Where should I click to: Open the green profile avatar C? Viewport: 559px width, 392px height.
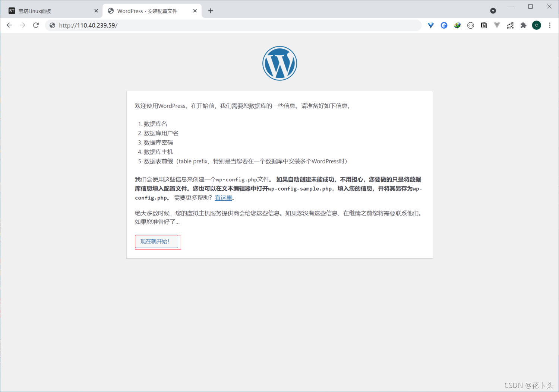536,25
